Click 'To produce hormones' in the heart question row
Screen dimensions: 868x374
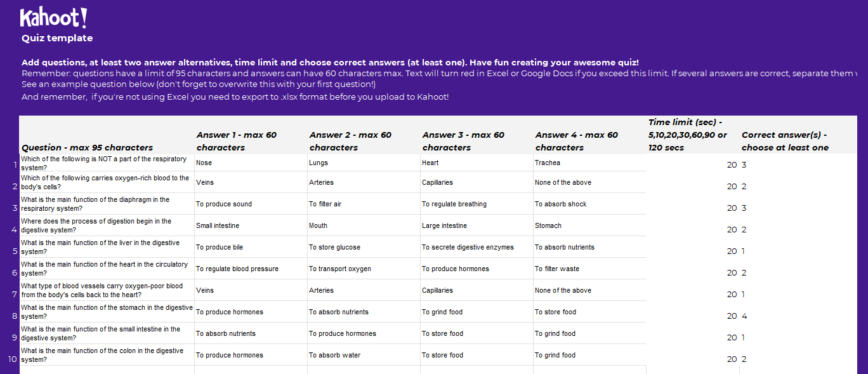coord(477,269)
